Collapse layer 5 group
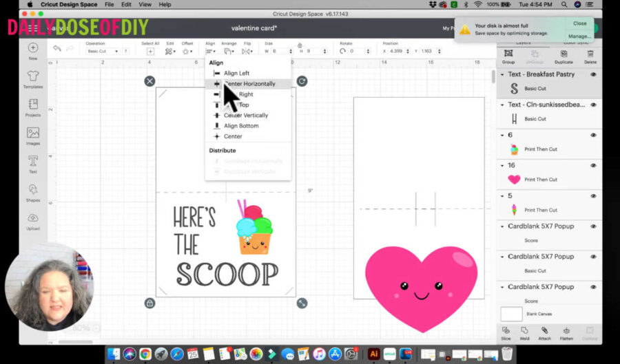 pos(503,196)
